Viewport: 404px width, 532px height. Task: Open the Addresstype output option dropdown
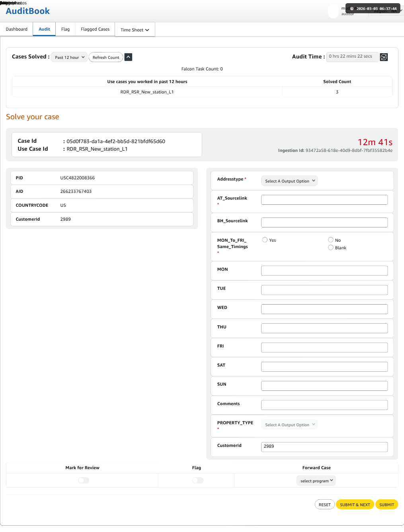tap(289, 181)
